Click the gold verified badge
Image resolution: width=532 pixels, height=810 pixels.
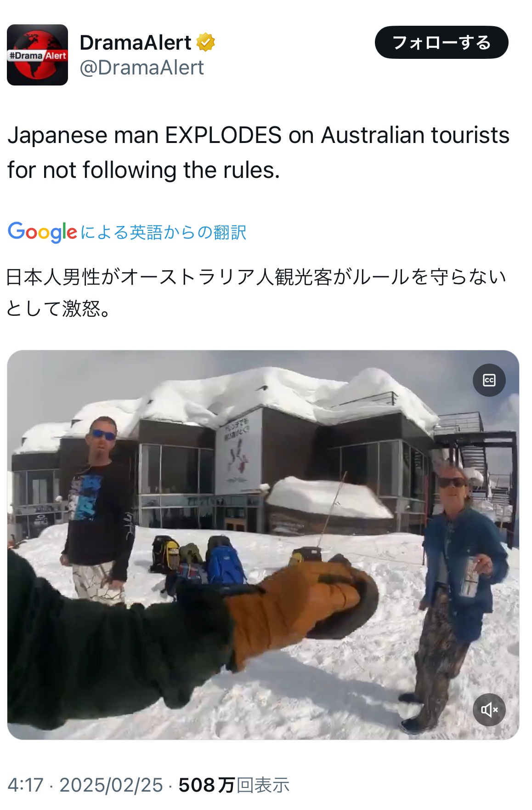pos(205,42)
